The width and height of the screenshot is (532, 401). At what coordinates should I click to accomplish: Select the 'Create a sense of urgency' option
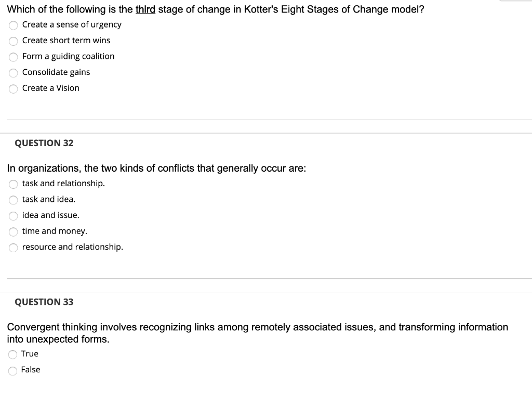[x=13, y=25]
